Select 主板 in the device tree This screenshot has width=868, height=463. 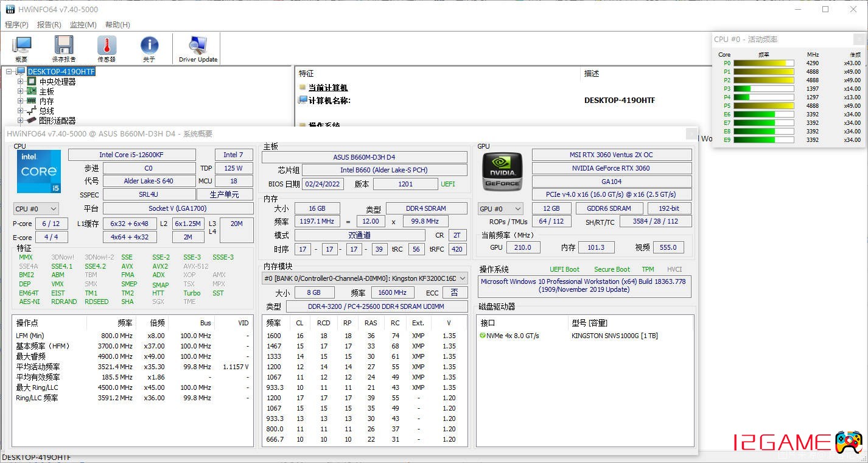[47, 91]
